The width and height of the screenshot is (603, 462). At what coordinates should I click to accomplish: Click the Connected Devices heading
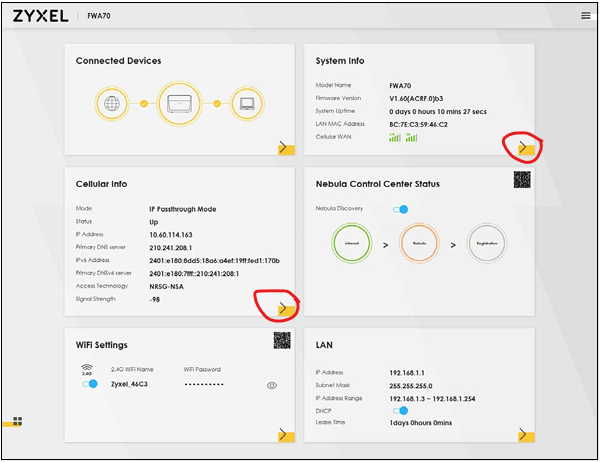118,61
